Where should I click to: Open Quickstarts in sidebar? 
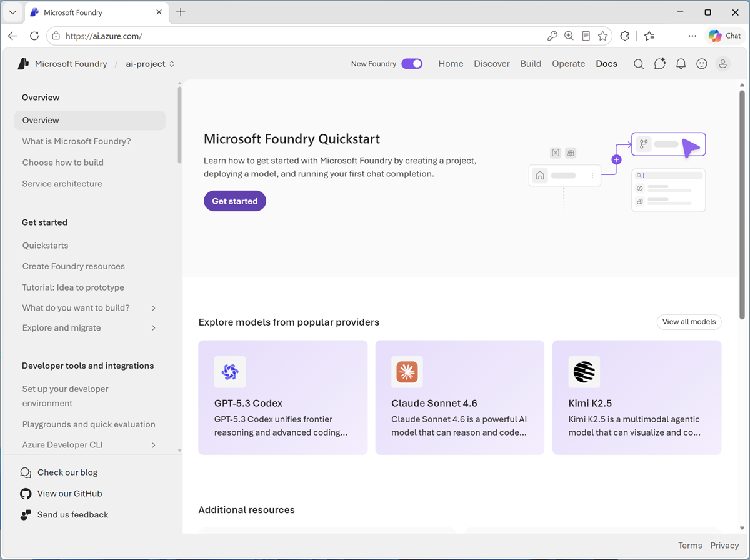pyautogui.click(x=45, y=246)
